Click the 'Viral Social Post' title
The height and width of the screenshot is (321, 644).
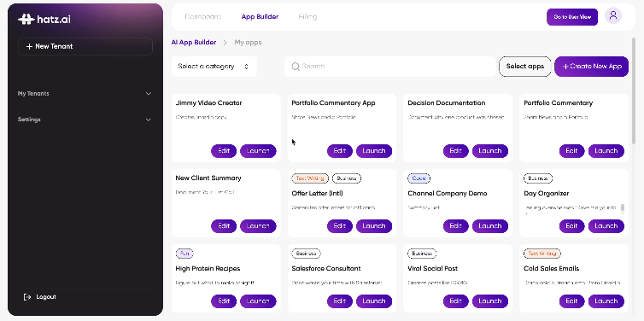pyautogui.click(x=433, y=268)
